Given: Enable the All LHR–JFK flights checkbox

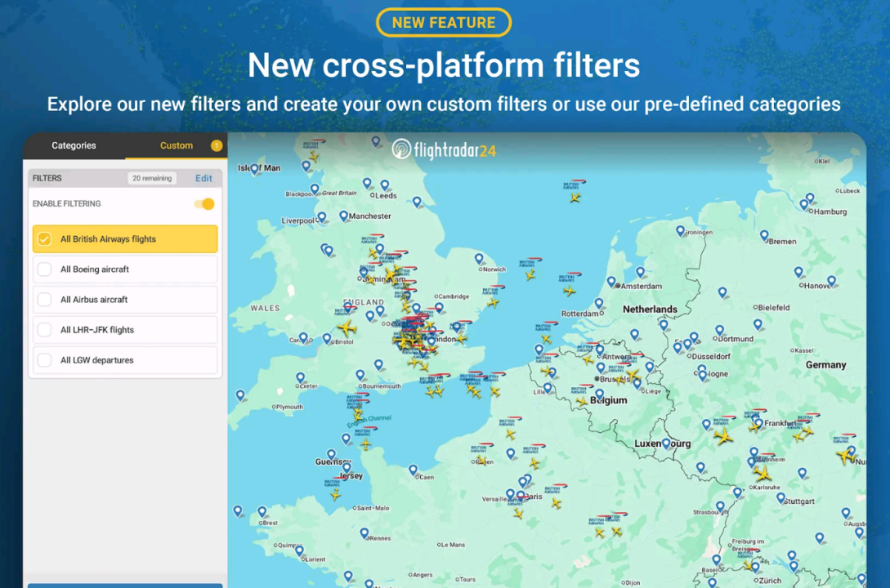Looking at the screenshot, I should (x=44, y=330).
